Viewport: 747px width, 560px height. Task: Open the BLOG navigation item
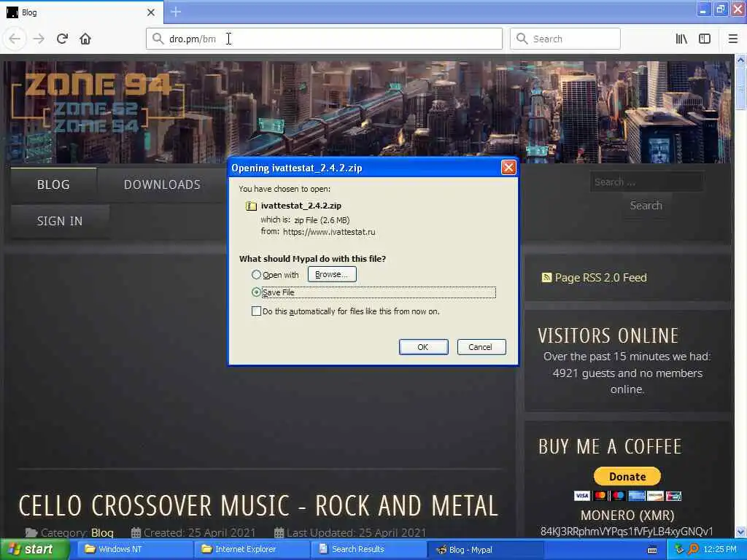[53, 184]
